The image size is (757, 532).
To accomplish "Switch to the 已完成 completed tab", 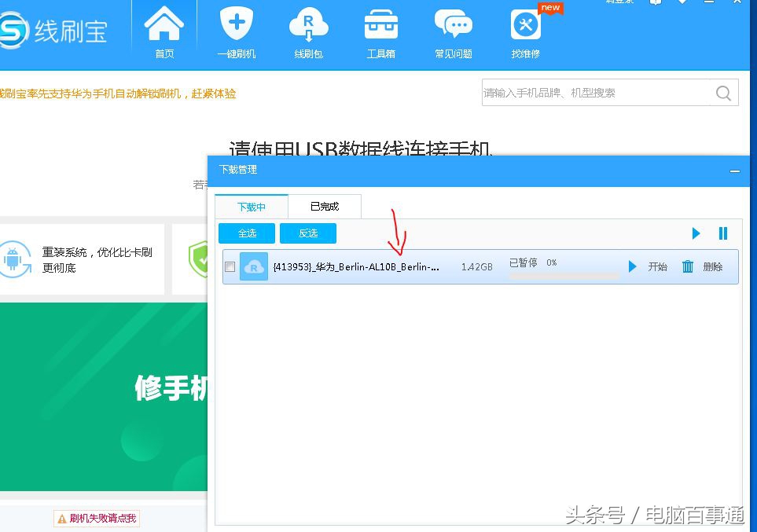I will coord(324,206).
